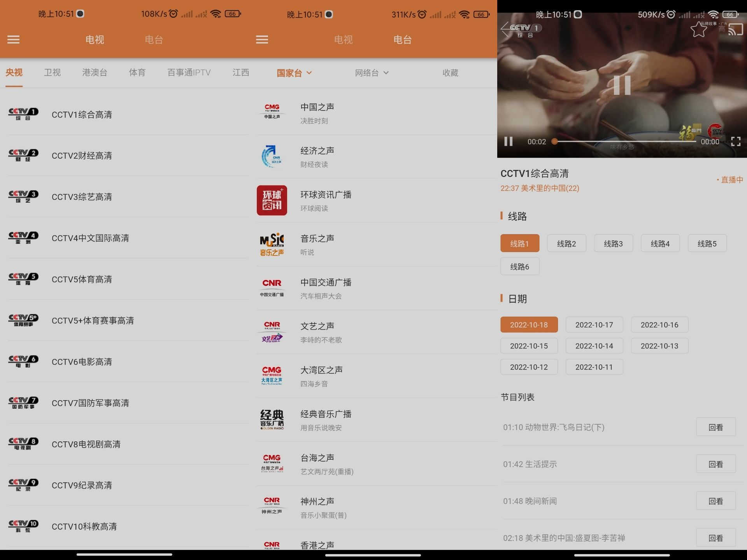Tap CCTV4 channel logo

[x=23, y=238]
